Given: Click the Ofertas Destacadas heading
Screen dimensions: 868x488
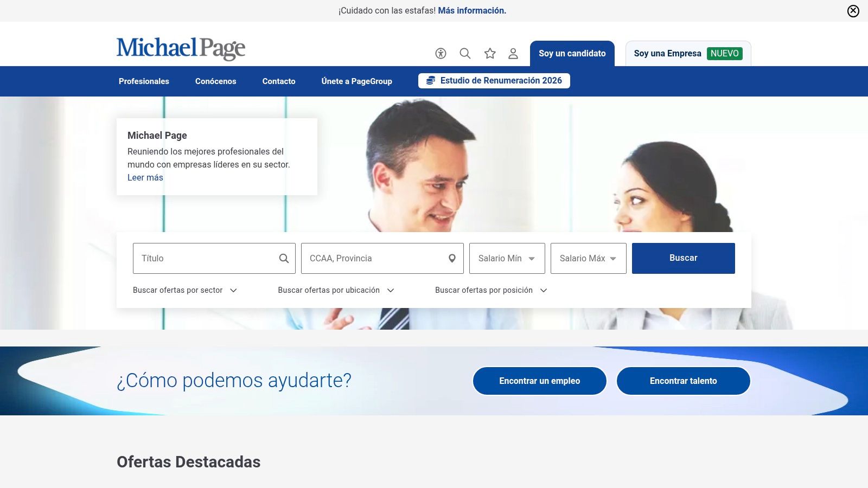Looking at the screenshot, I should pos(189,462).
